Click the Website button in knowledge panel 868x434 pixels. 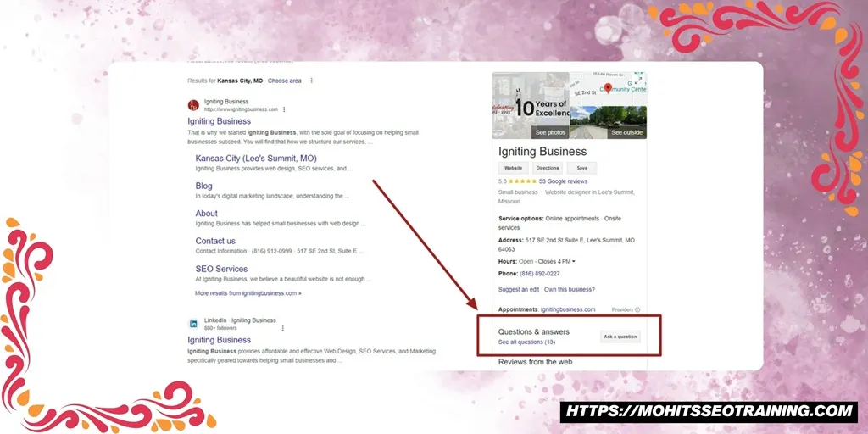point(513,169)
